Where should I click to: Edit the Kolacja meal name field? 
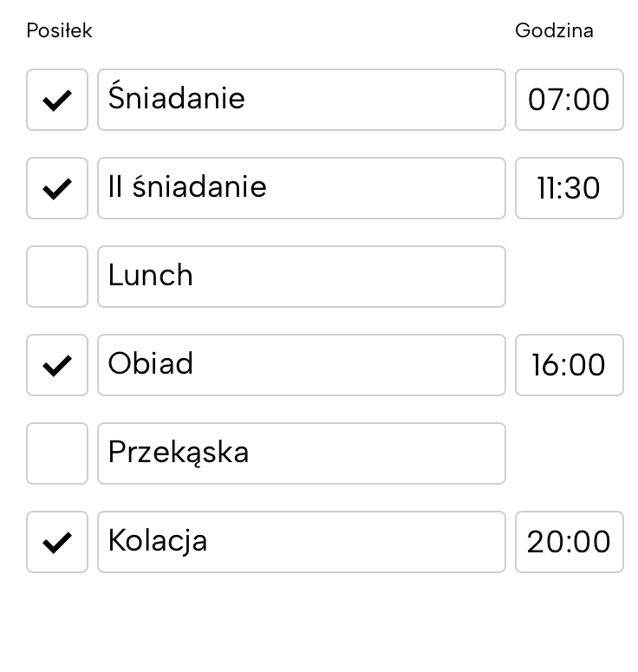301,542
